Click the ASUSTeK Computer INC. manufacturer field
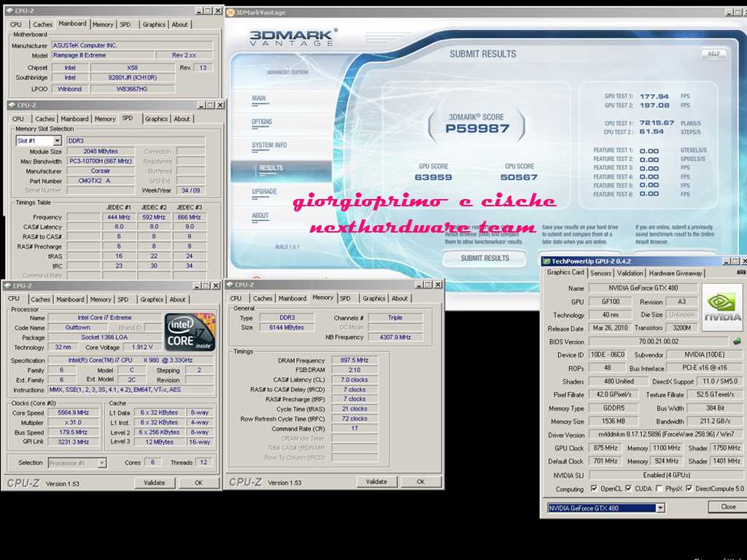 132,45
